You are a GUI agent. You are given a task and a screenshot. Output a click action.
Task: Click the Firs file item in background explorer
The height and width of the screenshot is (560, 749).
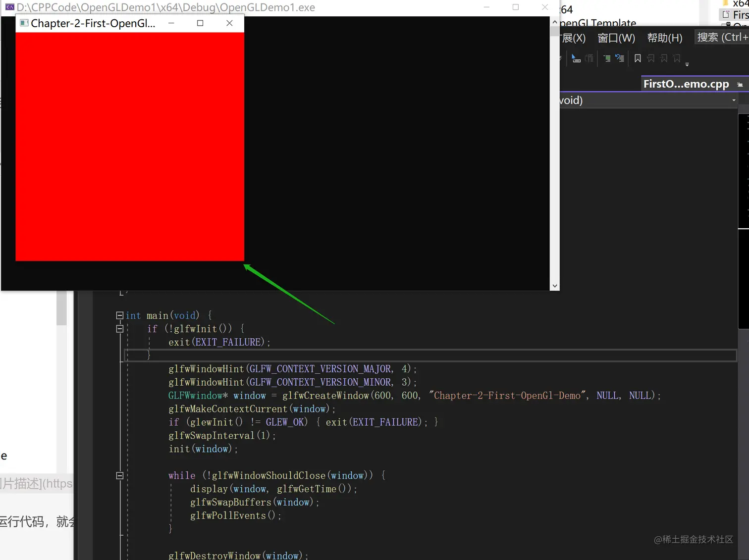[x=735, y=15]
